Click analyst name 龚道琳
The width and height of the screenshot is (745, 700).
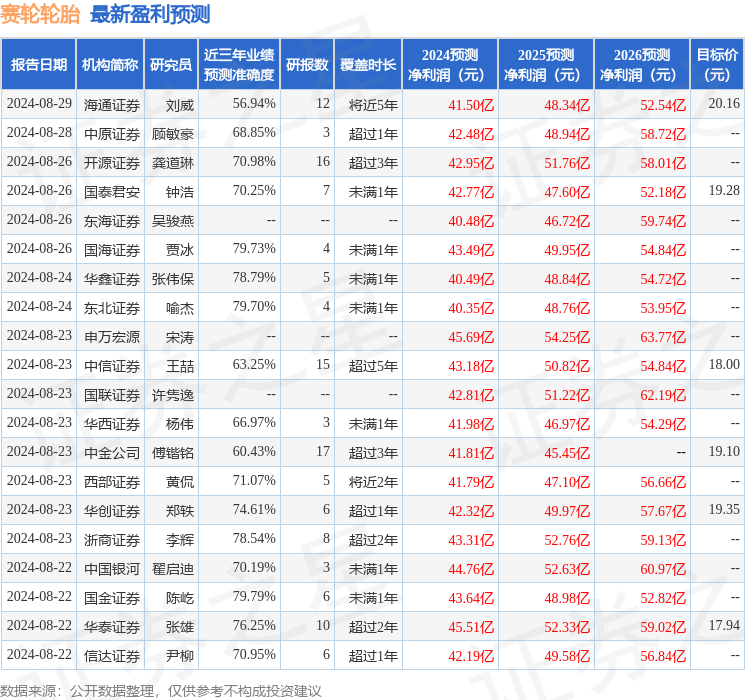pos(173,163)
